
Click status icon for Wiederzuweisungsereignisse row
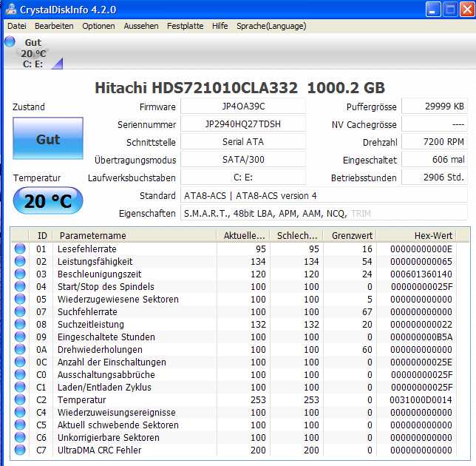(20, 412)
